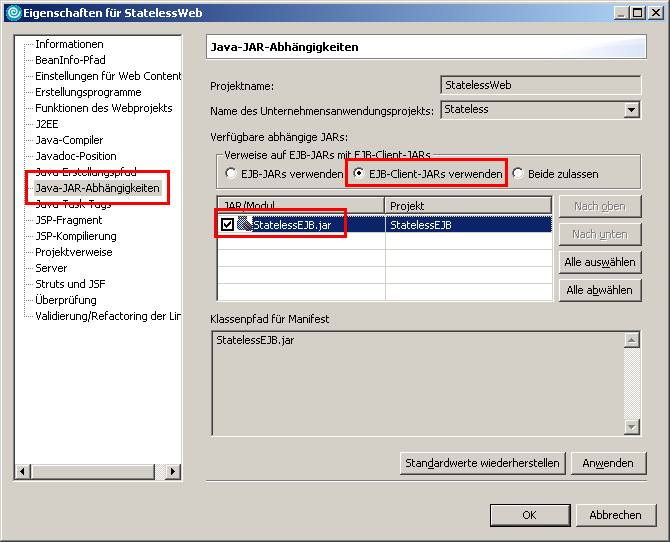Click the manifest classpath scroll down arrow
Image resolution: width=670 pixels, height=542 pixels.
pos(632,427)
